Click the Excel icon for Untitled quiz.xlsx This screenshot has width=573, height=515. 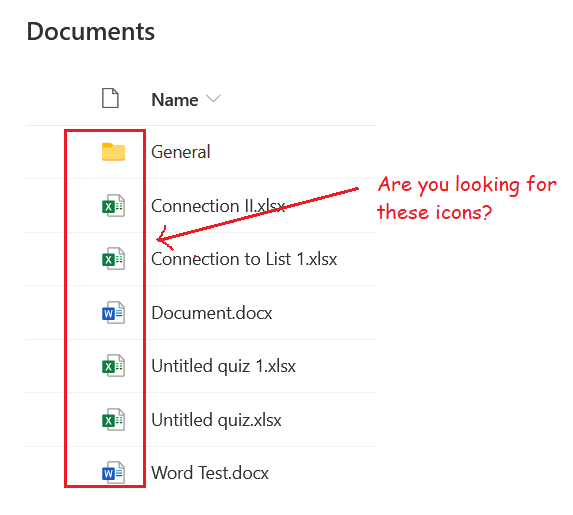(113, 420)
